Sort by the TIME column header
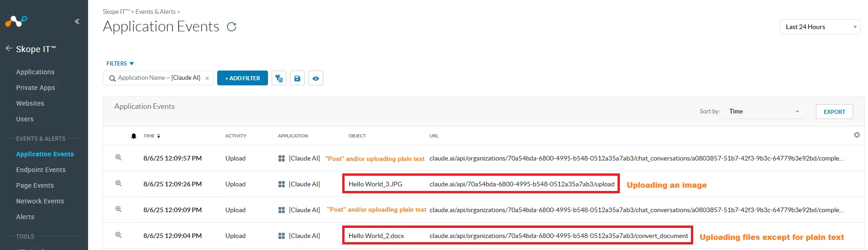868x250 pixels. (152, 136)
